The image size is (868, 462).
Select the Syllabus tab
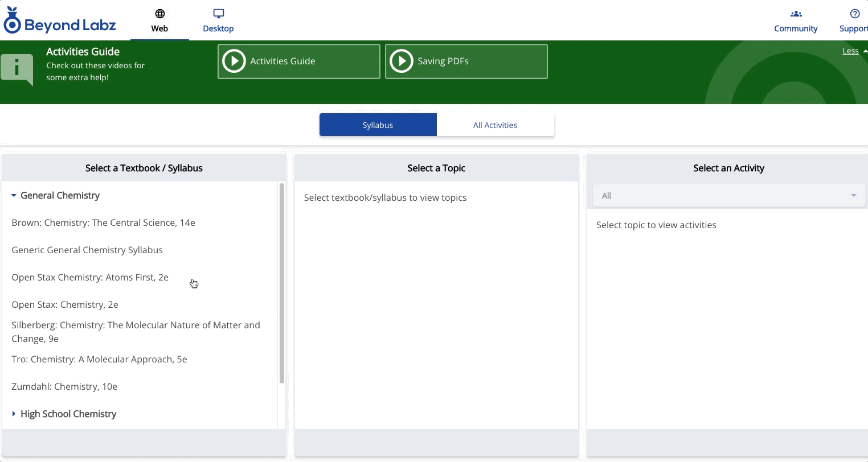(x=378, y=125)
